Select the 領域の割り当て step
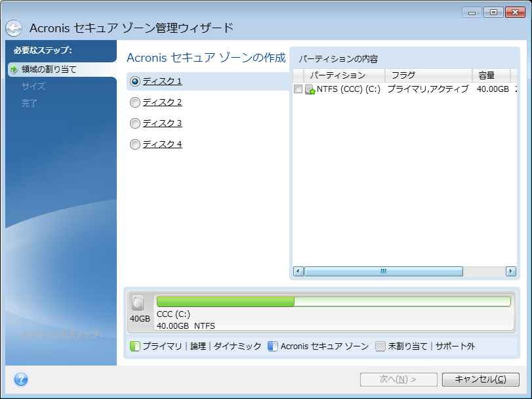 62,69
